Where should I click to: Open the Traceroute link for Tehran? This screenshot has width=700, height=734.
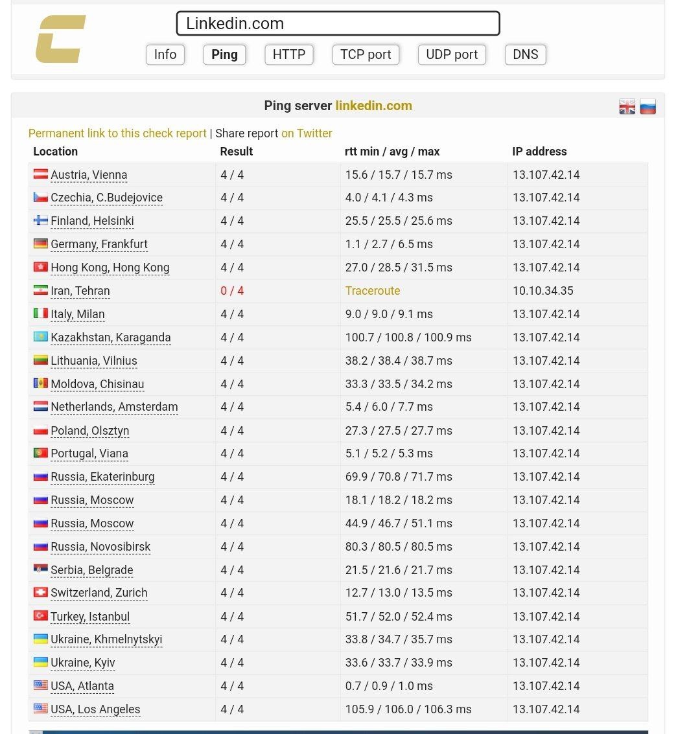373,291
